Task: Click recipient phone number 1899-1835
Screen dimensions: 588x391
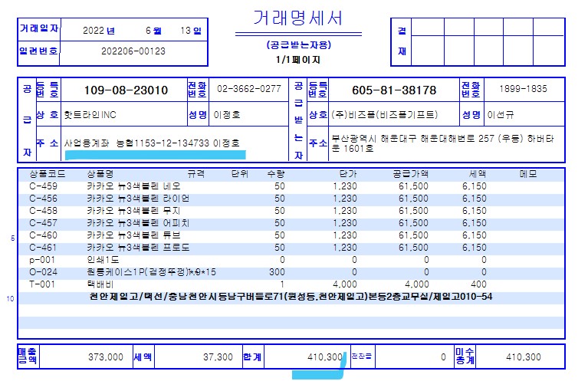Action: pyautogui.click(x=523, y=89)
